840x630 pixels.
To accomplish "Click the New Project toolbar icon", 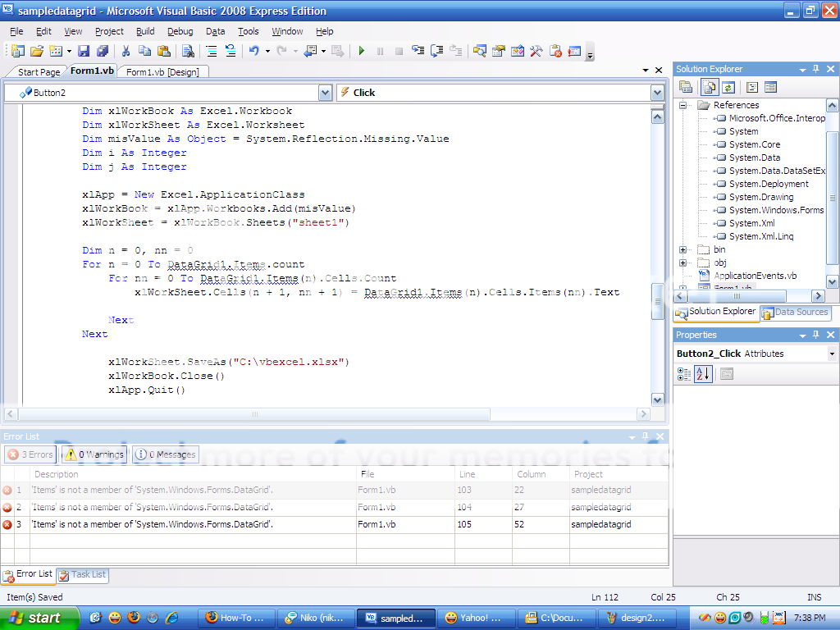I will (18, 51).
